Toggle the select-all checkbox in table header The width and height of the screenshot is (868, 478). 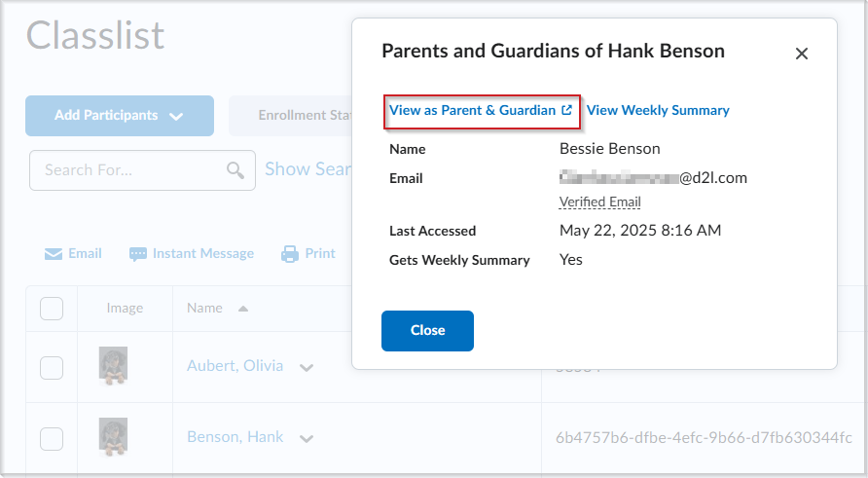(52, 309)
